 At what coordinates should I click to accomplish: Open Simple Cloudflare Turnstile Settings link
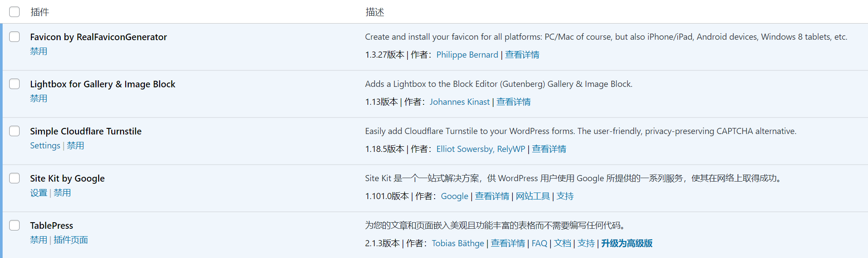point(45,146)
